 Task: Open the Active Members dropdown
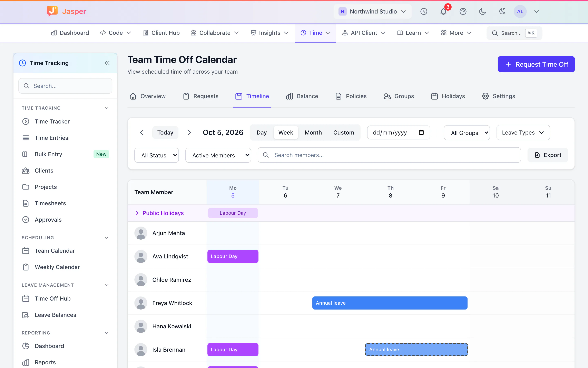coord(218,155)
